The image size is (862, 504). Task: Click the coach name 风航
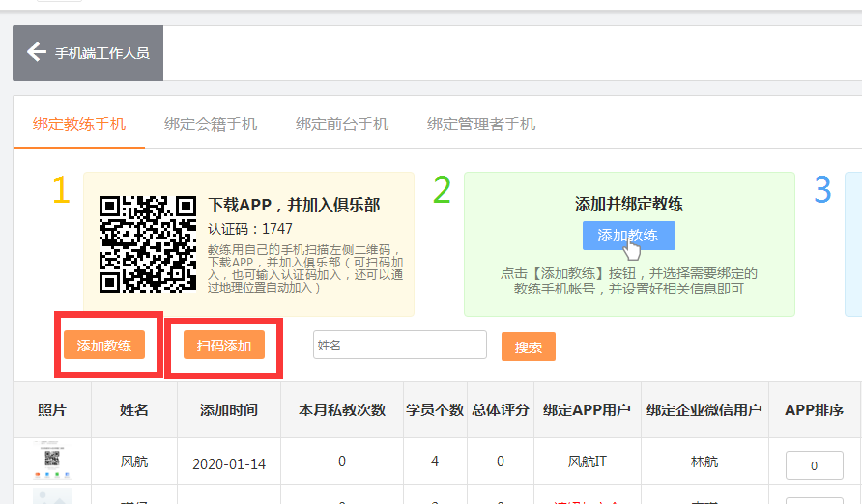pyautogui.click(x=134, y=462)
